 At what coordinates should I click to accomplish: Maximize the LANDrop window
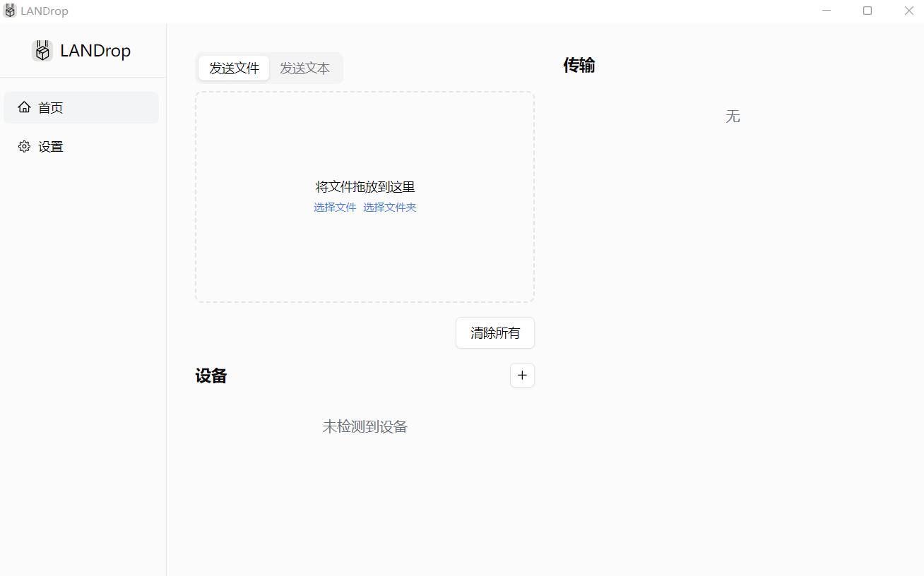pos(867,11)
